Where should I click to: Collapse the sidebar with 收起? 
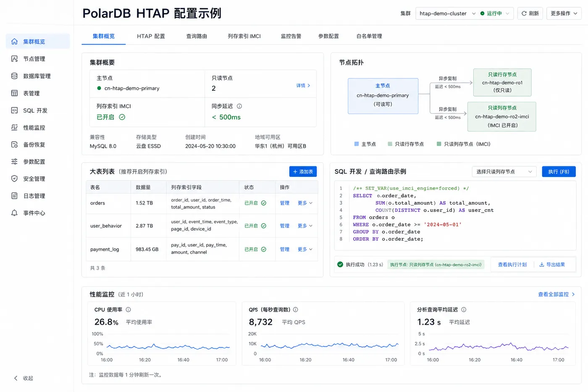click(24, 378)
